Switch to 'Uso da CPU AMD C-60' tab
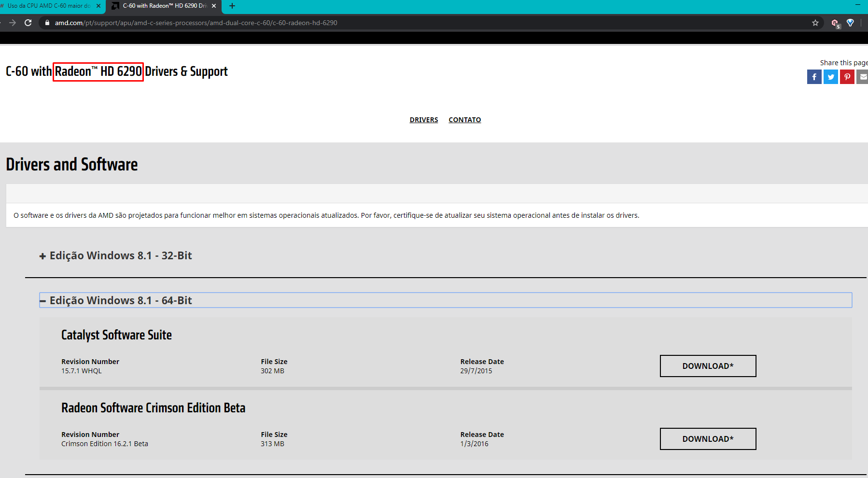This screenshot has height=478, width=868. [x=49, y=6]
